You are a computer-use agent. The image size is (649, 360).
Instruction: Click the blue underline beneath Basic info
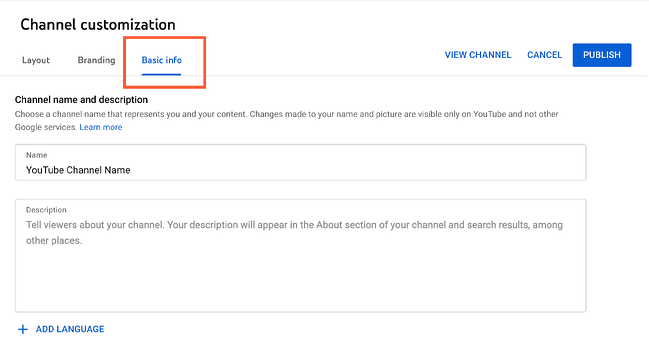(161, 74)
